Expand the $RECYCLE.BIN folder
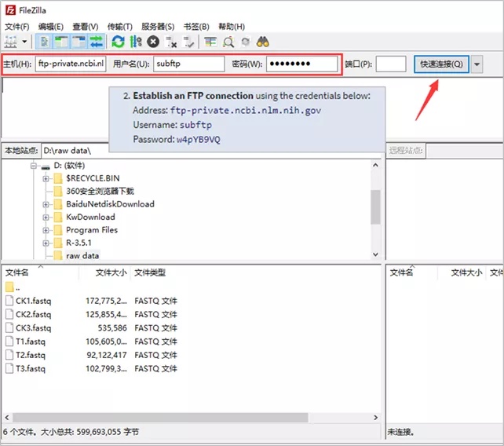Image resolution: width=504 pixels, height=446 pixels. coord(46,178)
